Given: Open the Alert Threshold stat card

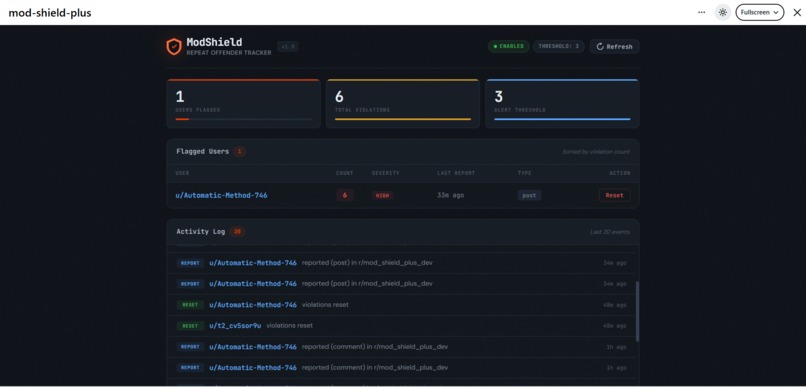Looking at the screenshot, I should [562, 103].
